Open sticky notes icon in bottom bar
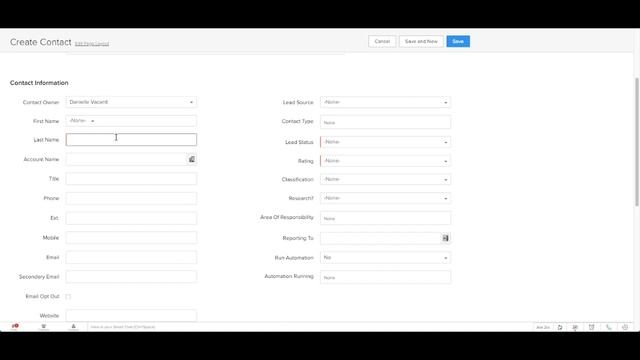This screenshot has height=360, width=640. click(x=560, y=327)
